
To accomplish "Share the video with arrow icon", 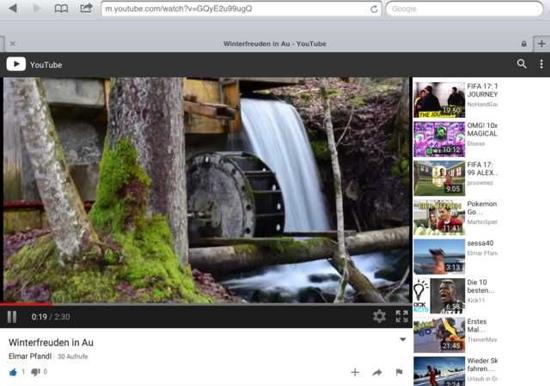I will click(x=377, y=372).
